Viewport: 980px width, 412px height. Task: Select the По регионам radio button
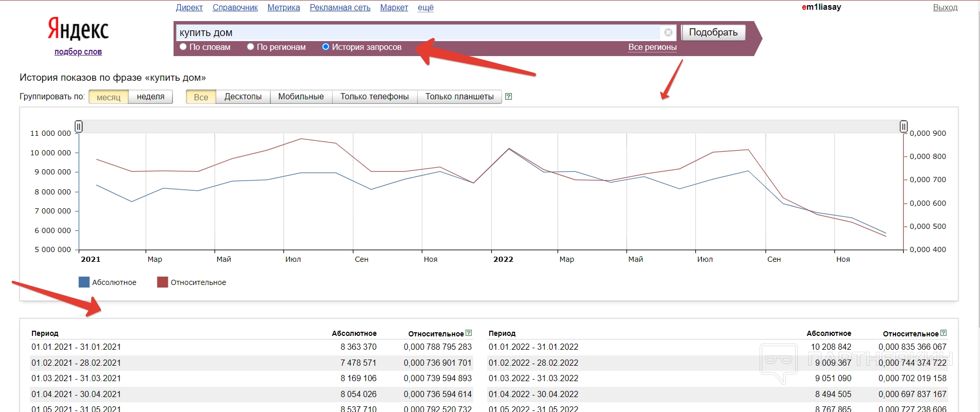251,47
